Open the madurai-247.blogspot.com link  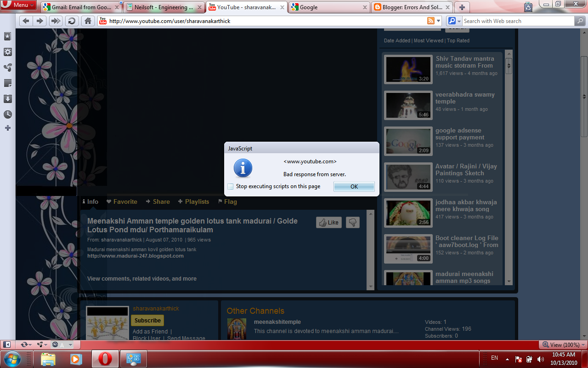pos(136,256)
